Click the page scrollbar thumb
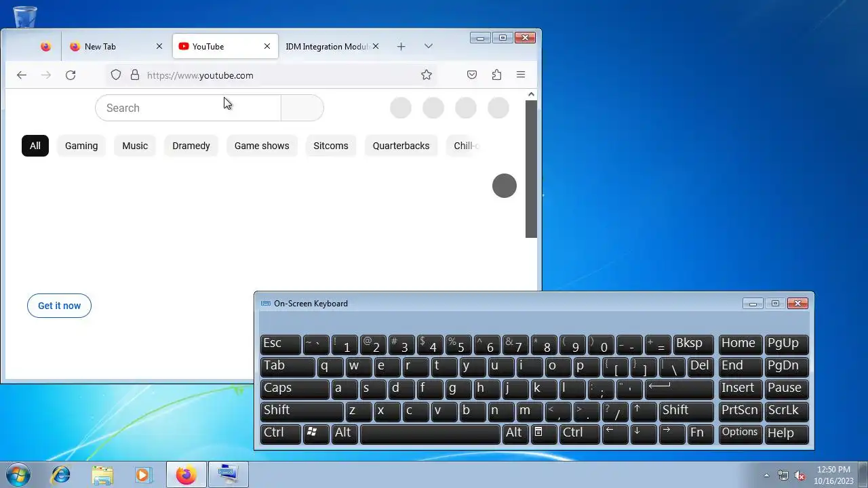Screen dimensions: 868x488 pyautogui.click(x=531, y=169)
